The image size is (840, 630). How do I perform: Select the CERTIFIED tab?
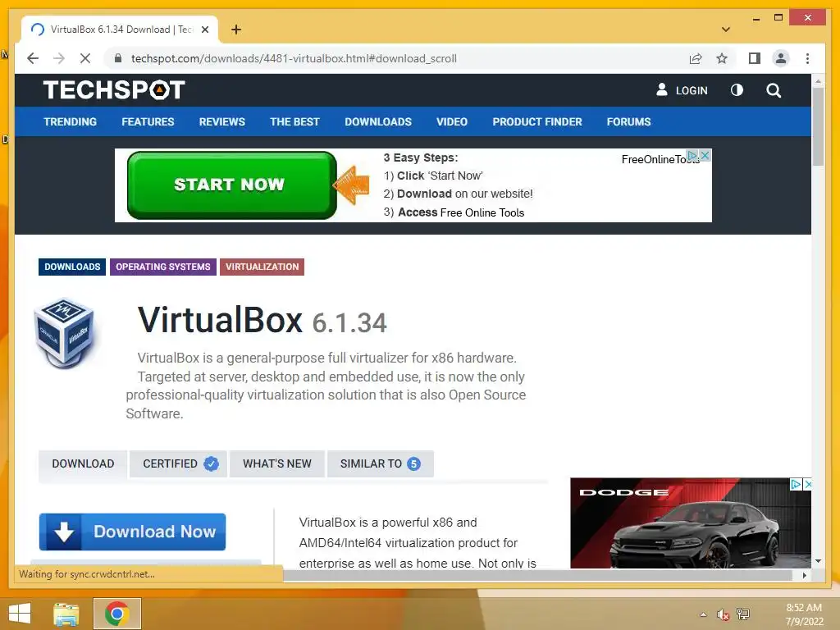pos(178,463)
